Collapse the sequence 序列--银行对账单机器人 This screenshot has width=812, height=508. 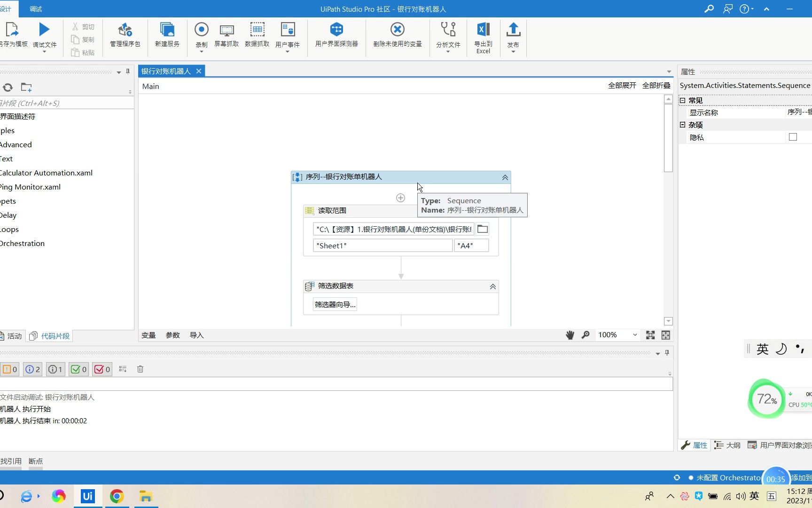tap(505, 177)
